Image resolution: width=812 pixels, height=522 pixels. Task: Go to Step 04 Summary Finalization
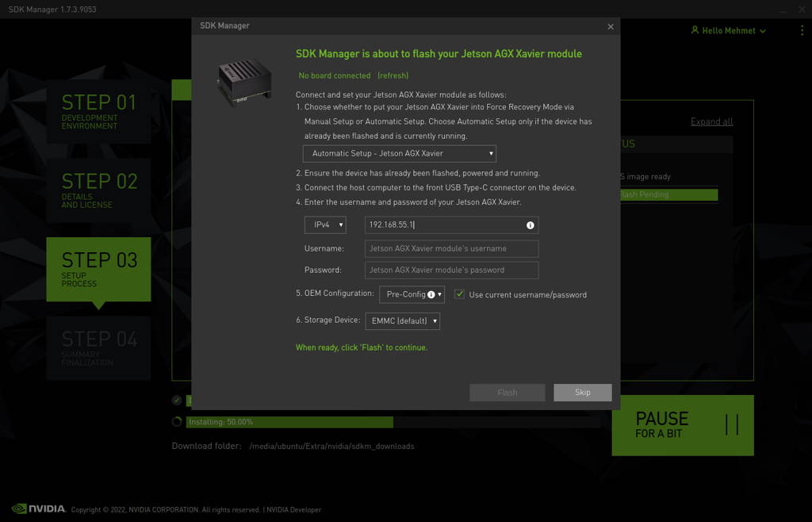point(98,348)
